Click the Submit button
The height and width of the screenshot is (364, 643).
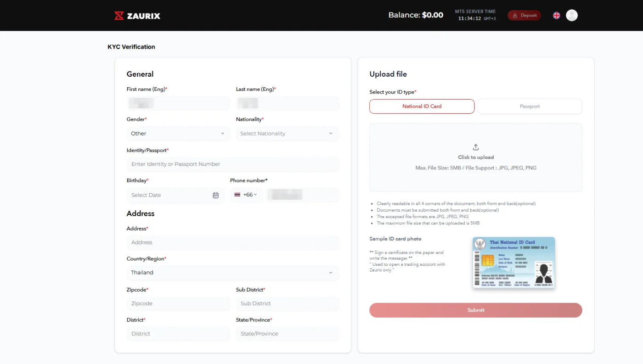pyautogui.click(x=476, y=310)
